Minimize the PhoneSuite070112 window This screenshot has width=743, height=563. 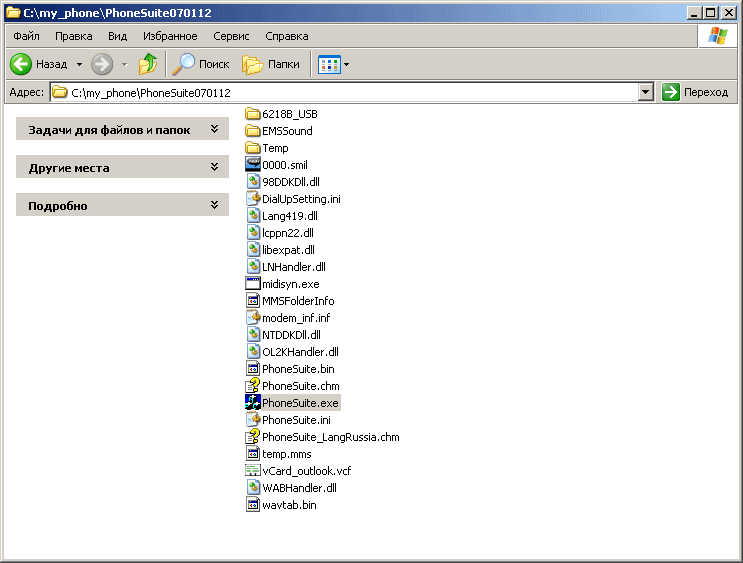coord(694,13)
